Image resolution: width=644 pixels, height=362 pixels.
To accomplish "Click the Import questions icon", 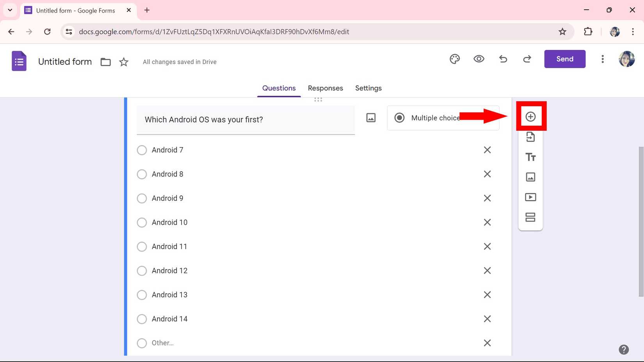I will coord(530,137).
